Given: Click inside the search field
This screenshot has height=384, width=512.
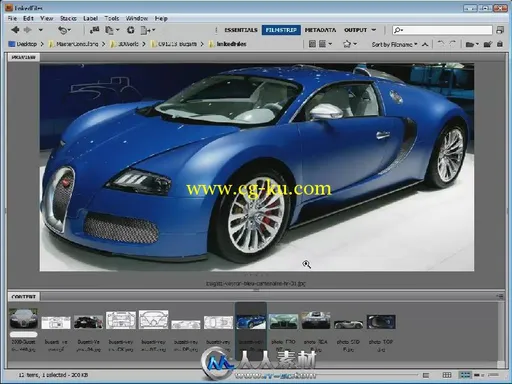Looking at the screenshot, I should (442, 30).
